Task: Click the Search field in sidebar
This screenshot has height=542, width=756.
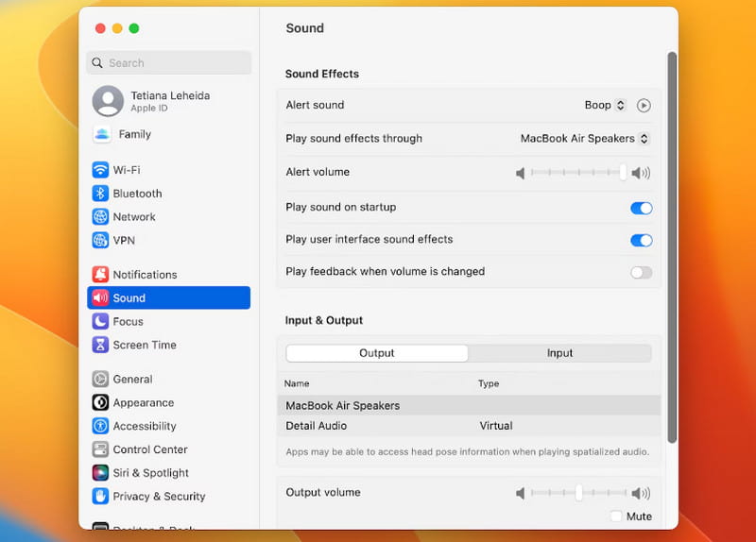Action: (169, 63)
